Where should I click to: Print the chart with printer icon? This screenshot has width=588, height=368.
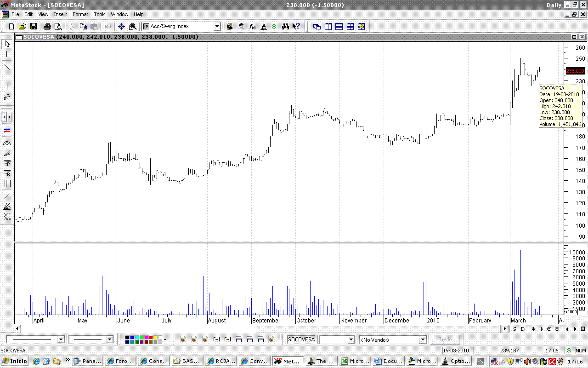[x=47, y=27]
